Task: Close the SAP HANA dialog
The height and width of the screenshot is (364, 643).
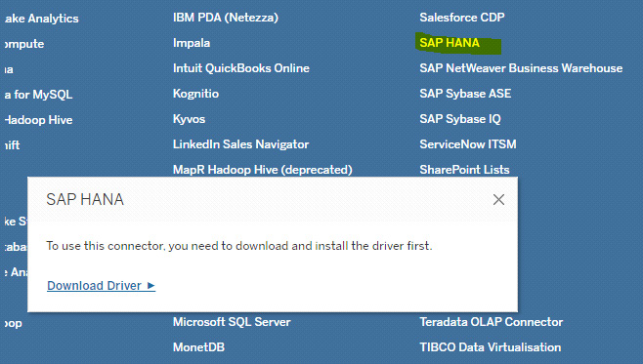Action: pos(498,199)
